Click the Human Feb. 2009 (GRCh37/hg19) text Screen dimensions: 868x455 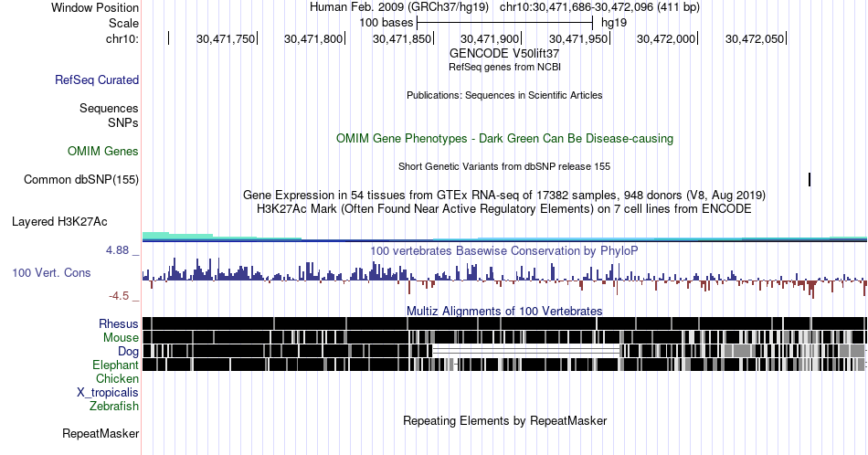399,7
